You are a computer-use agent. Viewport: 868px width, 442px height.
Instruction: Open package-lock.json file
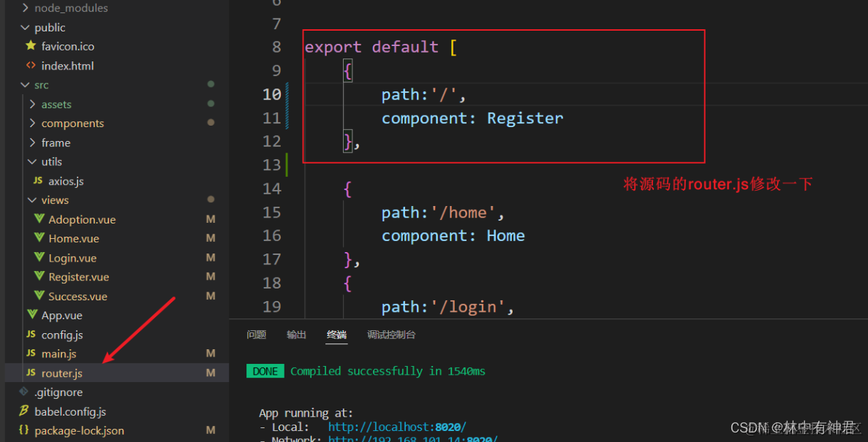pyautogui.click(x=79, y=431)
